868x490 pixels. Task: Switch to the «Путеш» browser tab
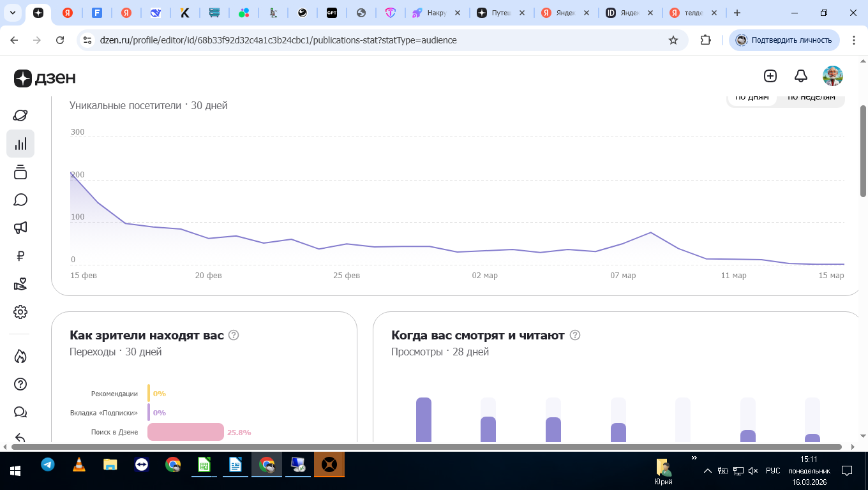[x=499, y=13]
